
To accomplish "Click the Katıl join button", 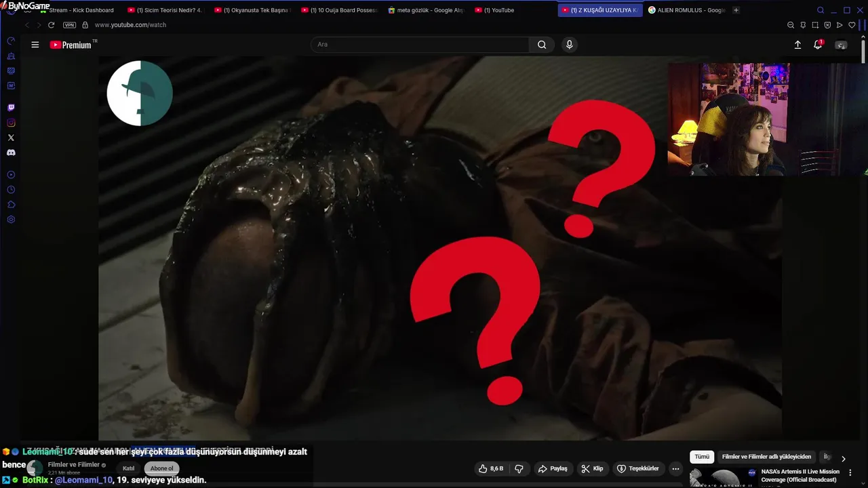I will 128,468.
